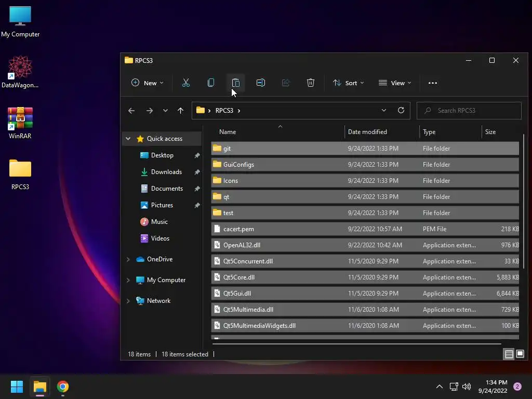Open the View options dropdown
532x399 pixels.
[x=395, y=83]
